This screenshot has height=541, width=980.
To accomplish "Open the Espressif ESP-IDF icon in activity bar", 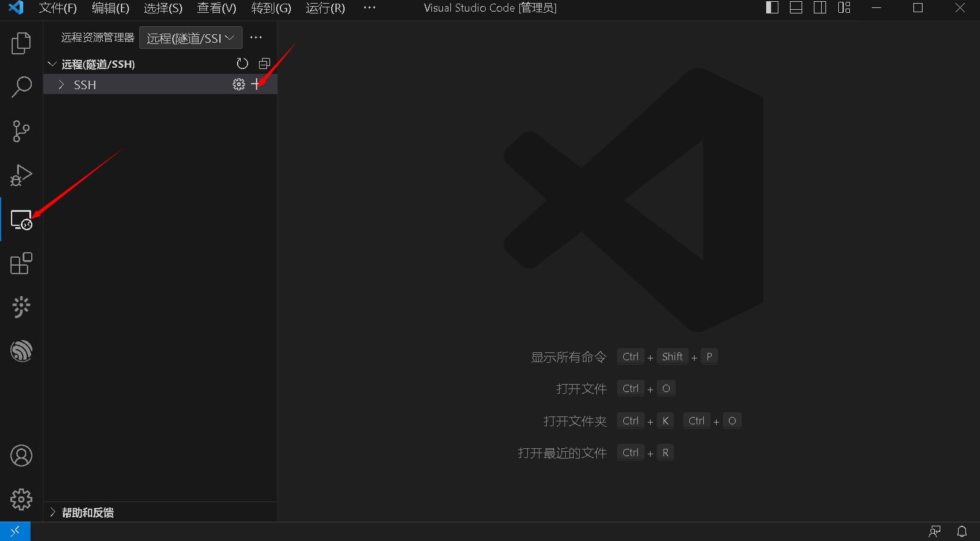I will coord(21,351).
